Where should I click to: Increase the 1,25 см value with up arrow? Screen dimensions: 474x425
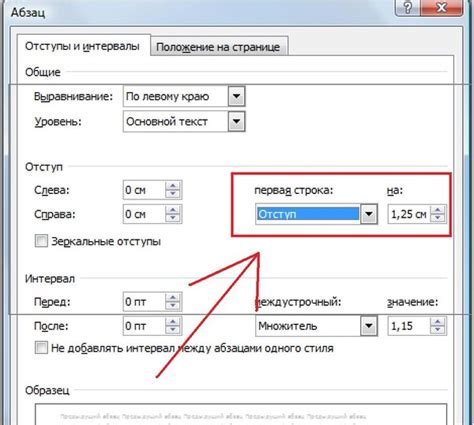coord(438,210)
